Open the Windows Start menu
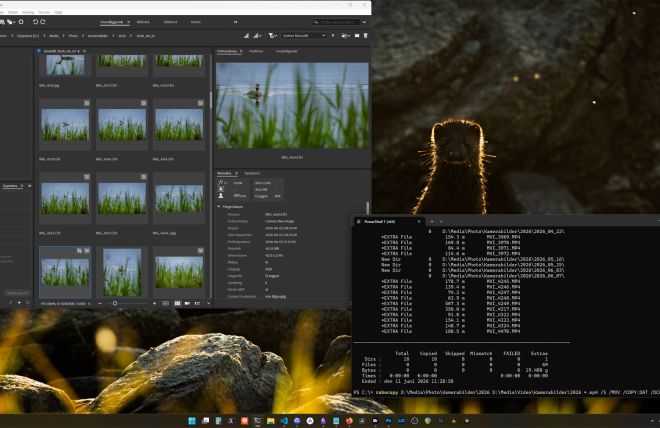Viewport: 660px width, 428px height. pyautogui.click(x=192, y=421)
